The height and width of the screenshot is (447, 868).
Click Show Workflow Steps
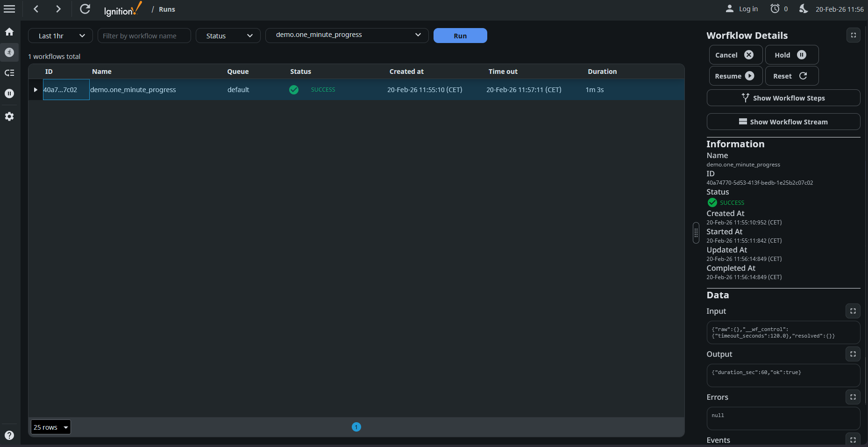click(x=783, y=98)
